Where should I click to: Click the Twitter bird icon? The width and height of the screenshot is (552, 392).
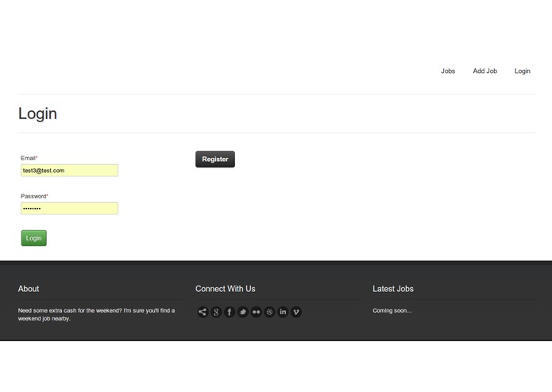[243, 312]
